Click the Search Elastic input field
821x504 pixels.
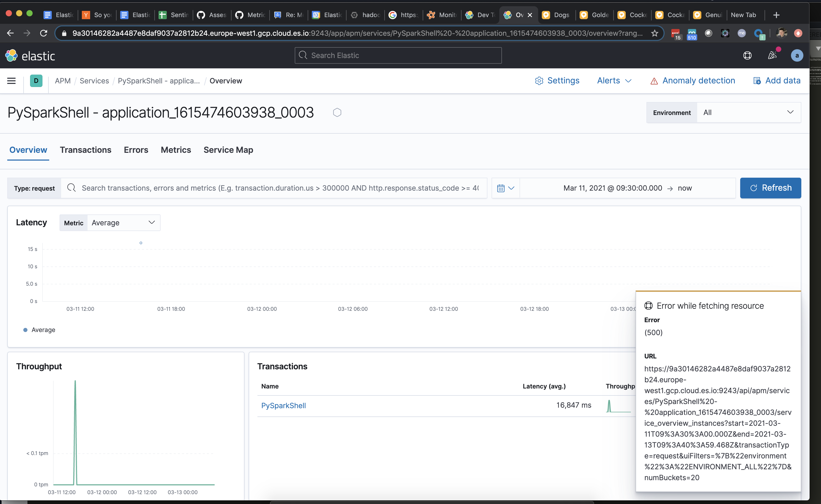click(398, 55)
